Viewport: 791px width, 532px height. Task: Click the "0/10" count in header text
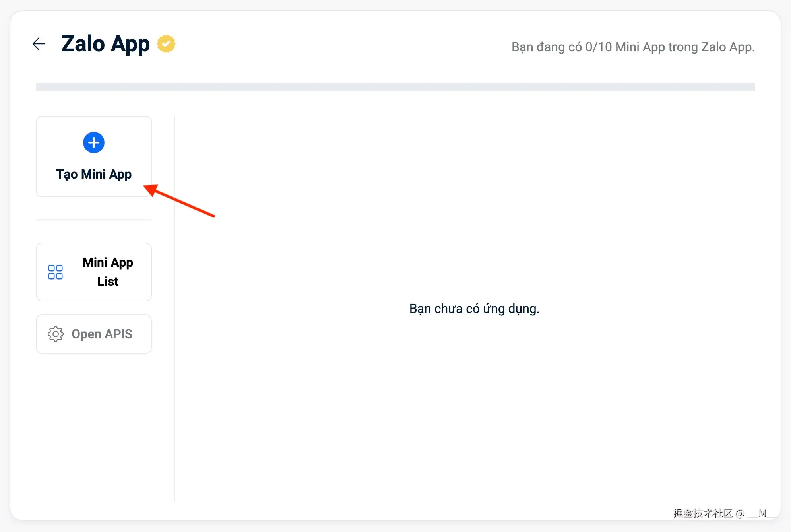pyautogui.click(x=598, y=47)
